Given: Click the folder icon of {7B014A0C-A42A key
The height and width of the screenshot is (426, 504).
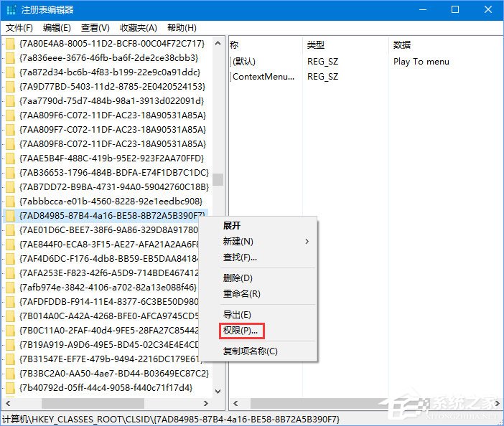Looking at the screenshot, I should [x=10, y=316].
